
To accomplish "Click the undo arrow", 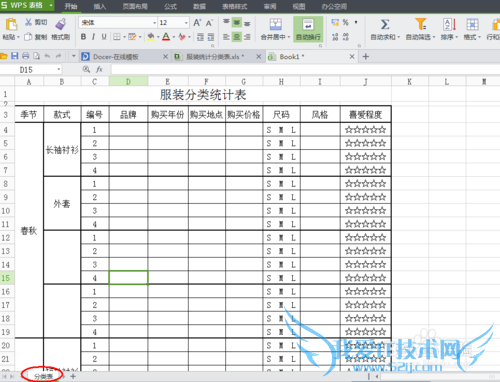I will click(x=47, y=56).
